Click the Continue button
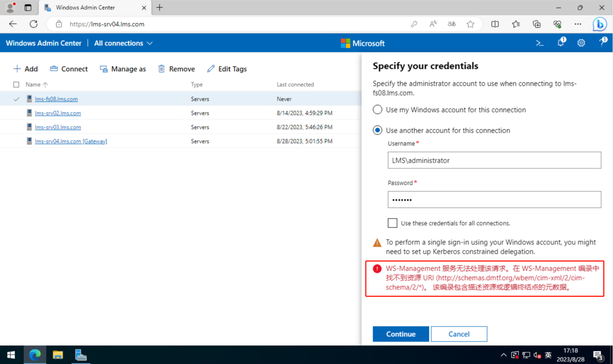This screenshot has height=364, width=613. coord(401,334)
